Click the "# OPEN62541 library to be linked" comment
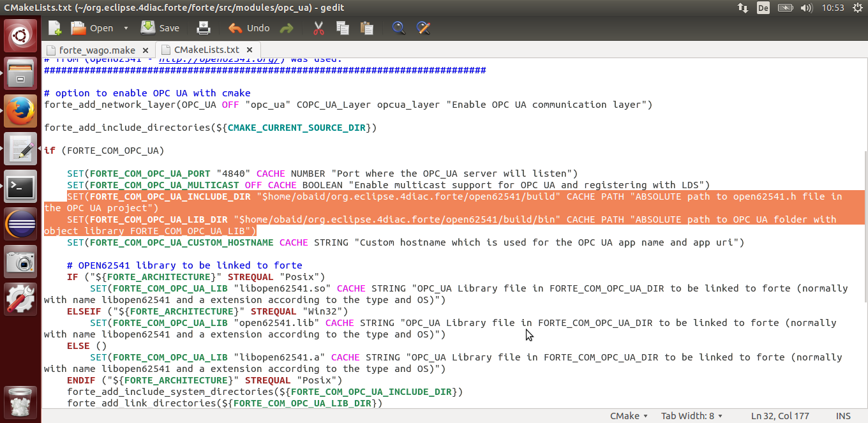This screenshot has width=868, height=423. [x=184, y=265]
